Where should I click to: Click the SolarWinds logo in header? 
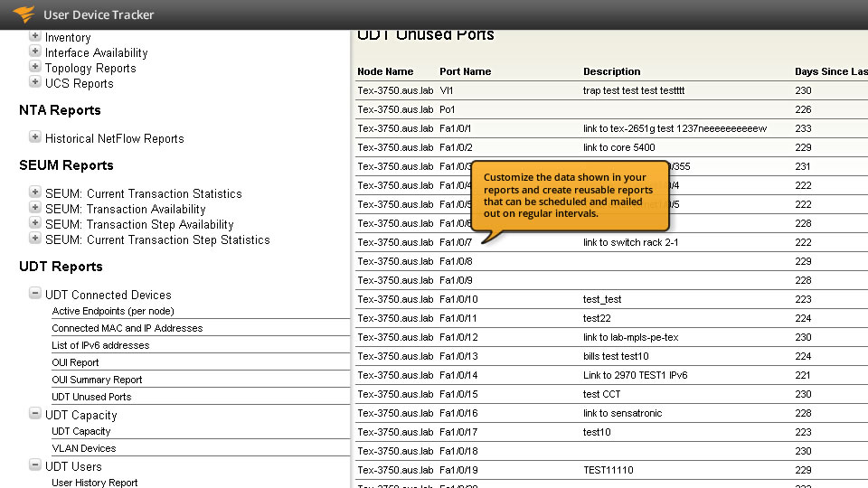[x=24, y=14]
